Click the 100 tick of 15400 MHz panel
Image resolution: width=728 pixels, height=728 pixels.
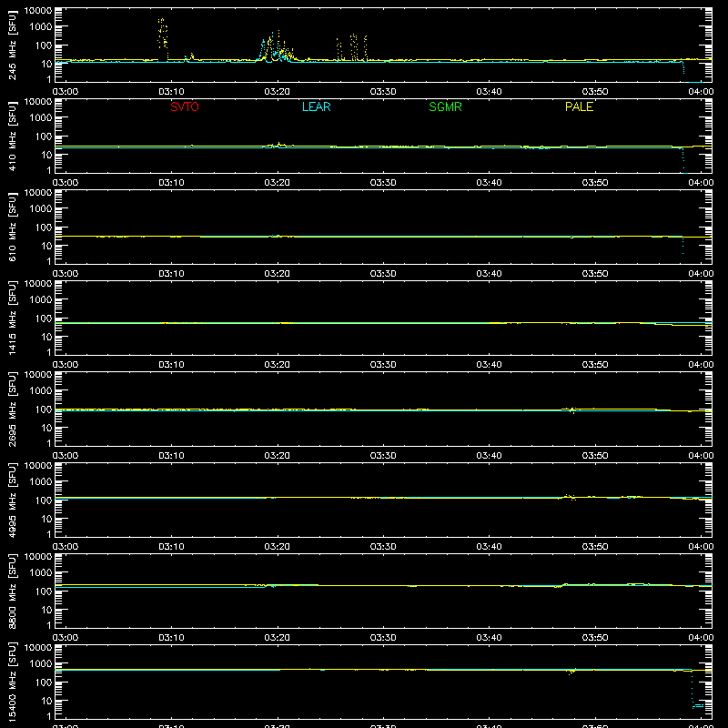click(x=44, y=682)
